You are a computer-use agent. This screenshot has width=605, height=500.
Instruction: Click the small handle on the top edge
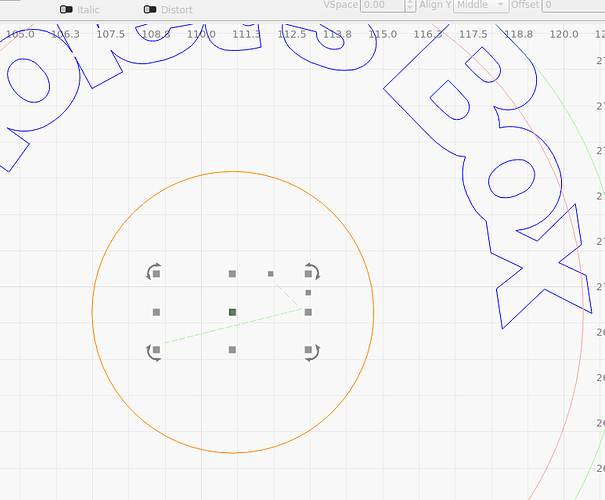271,274
